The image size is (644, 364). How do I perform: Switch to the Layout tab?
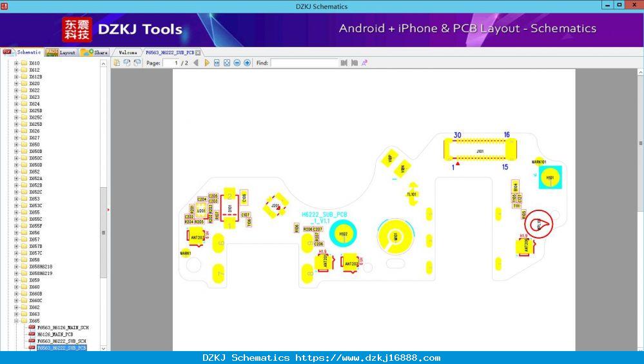point(61,52)
